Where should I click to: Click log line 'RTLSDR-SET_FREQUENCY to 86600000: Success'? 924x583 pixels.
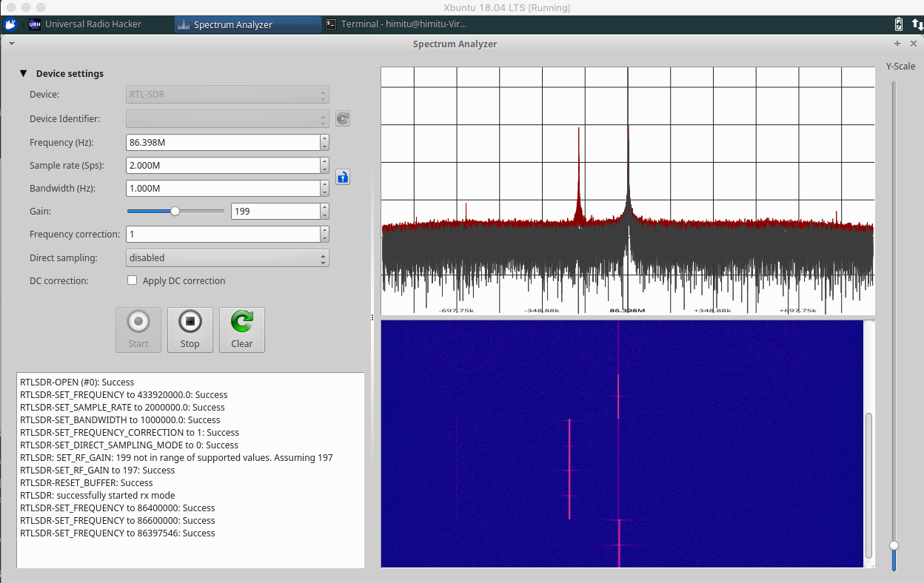point(118,521)
